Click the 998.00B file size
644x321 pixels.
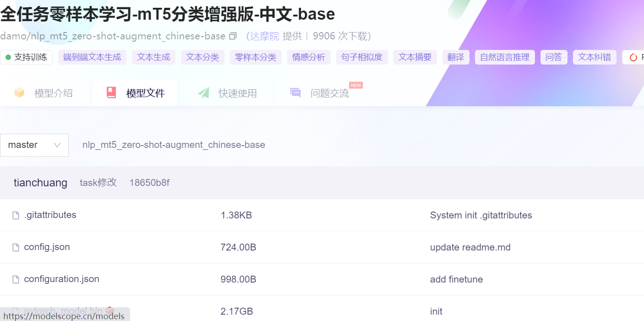coord(238,279)
